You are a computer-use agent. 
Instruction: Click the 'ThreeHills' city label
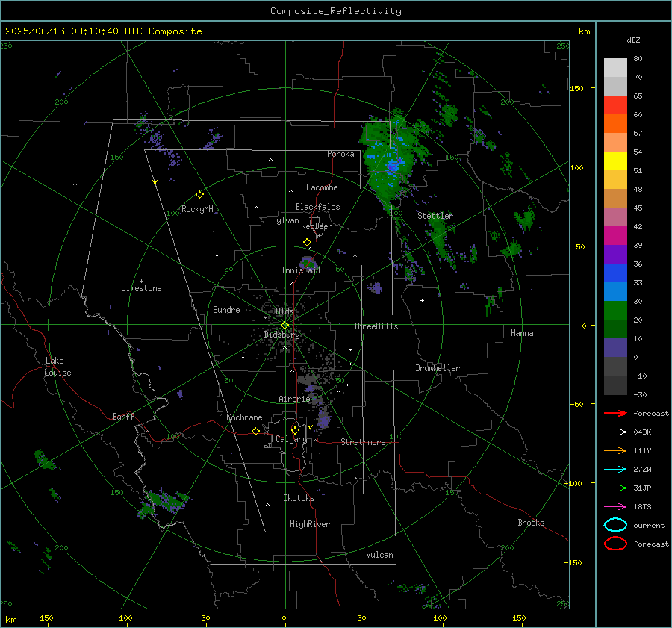(376, 326)
